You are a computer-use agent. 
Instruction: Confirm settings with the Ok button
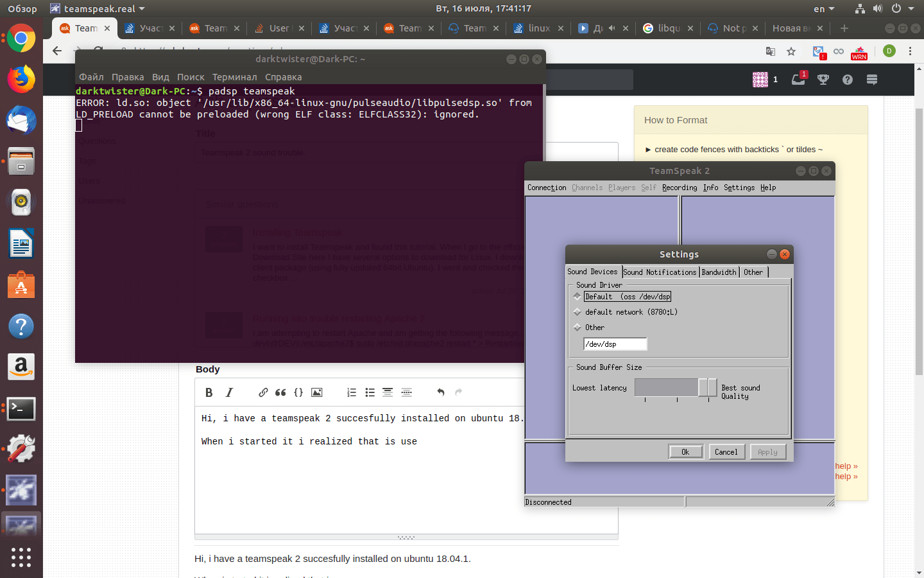[686, 451]
